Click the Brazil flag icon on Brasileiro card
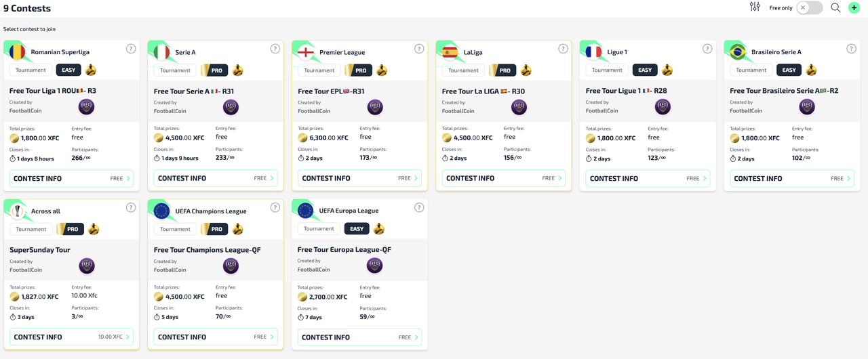Viewport: 868px width, 359px height. [x=738, y=52]
